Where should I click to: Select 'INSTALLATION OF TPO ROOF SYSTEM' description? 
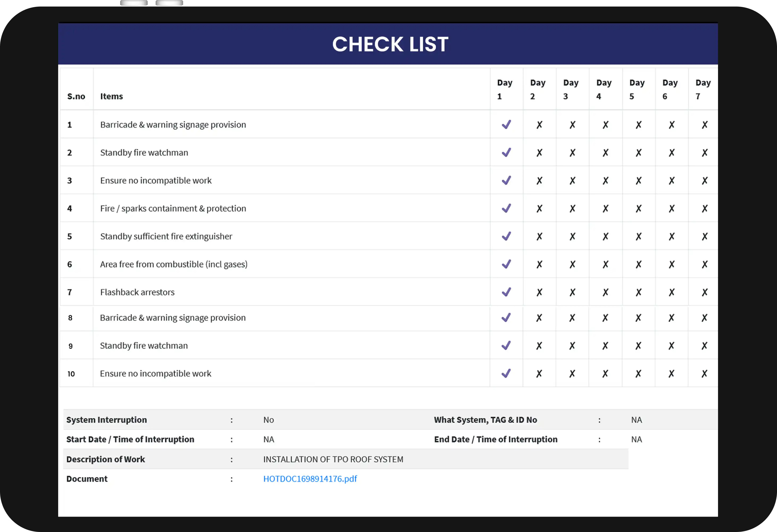tap(333, 459)
